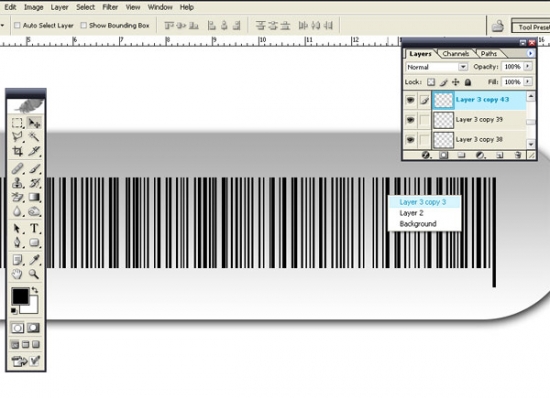The image size is (550, 398).
Task: Open the Tool Presets tab
Action: (x=531, y=27)
